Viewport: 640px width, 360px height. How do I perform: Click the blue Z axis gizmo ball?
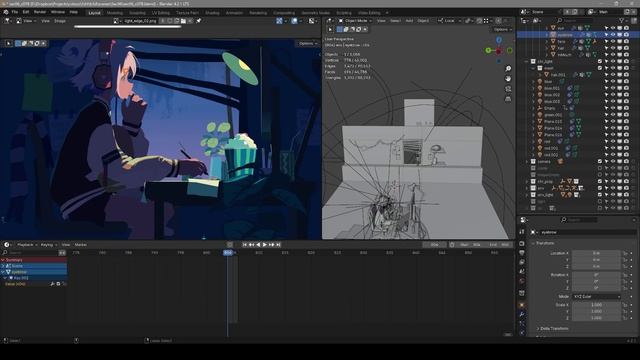coord(499,40)
